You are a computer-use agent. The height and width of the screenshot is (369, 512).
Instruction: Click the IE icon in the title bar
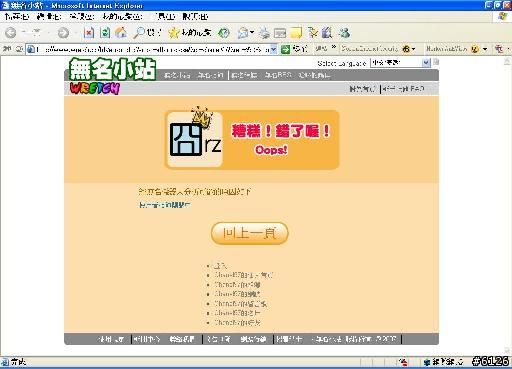(x=5, y=5)
